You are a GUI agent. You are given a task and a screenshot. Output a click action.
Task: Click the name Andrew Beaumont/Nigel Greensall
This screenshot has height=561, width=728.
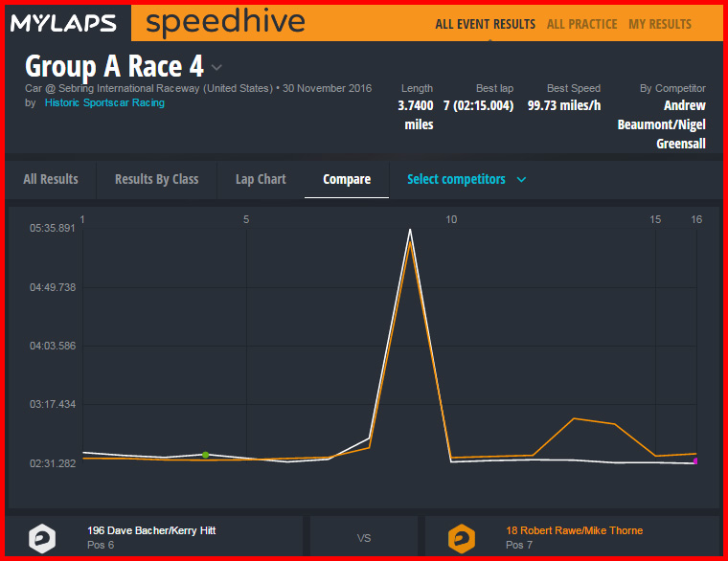click(x=662, y=124)
